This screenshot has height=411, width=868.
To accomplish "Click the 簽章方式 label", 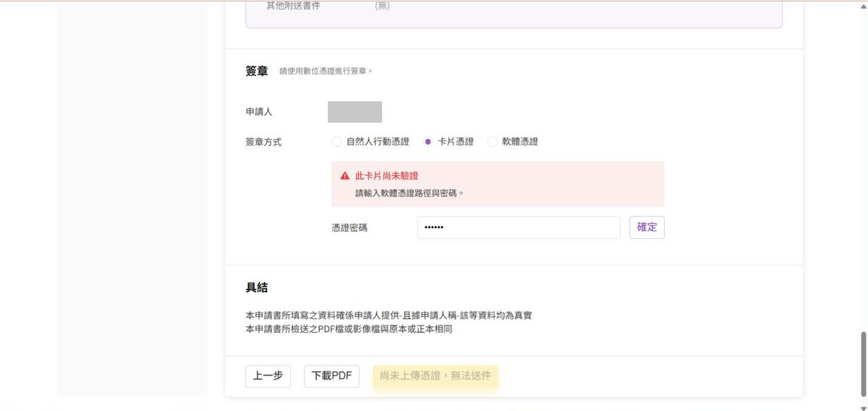I will pyautogui.click(x=263, y=142).
